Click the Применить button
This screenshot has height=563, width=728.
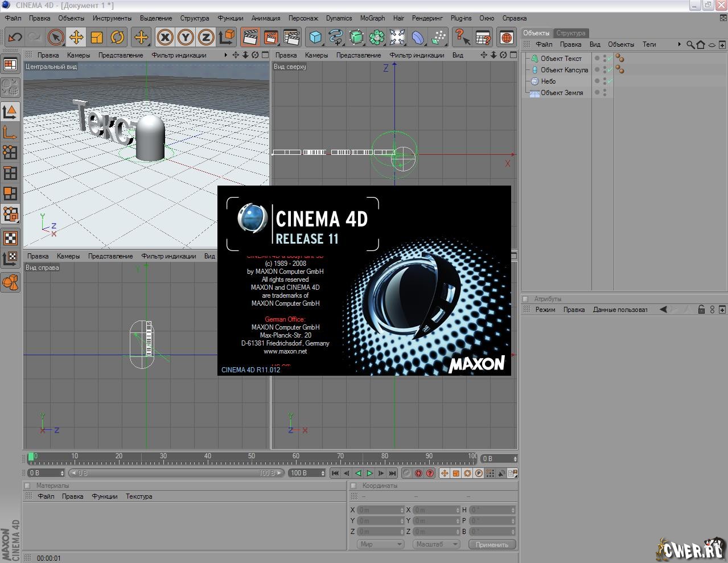[x=492, y=544]
